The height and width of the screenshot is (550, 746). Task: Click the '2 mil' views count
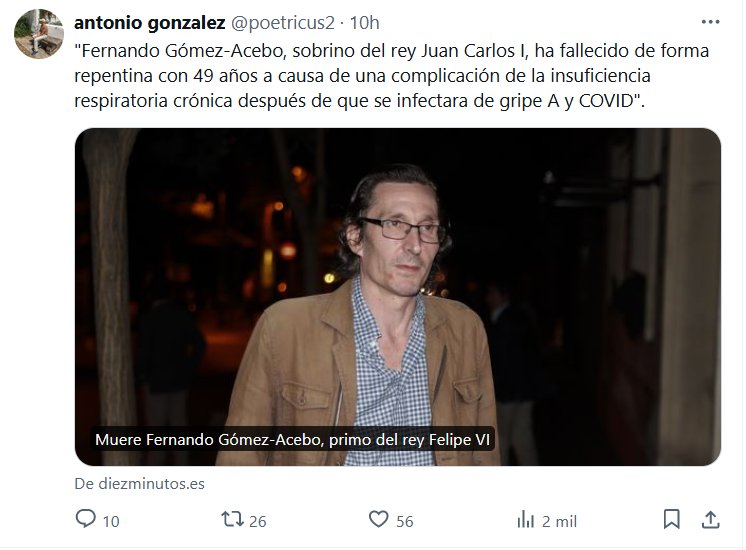coord(560,521)
